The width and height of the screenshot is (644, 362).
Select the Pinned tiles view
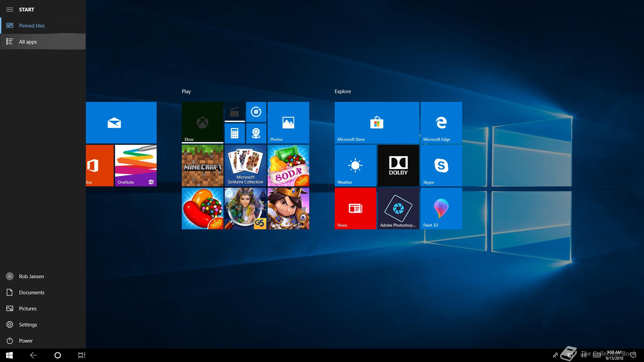pyautogui.click(x=43, y=25)
